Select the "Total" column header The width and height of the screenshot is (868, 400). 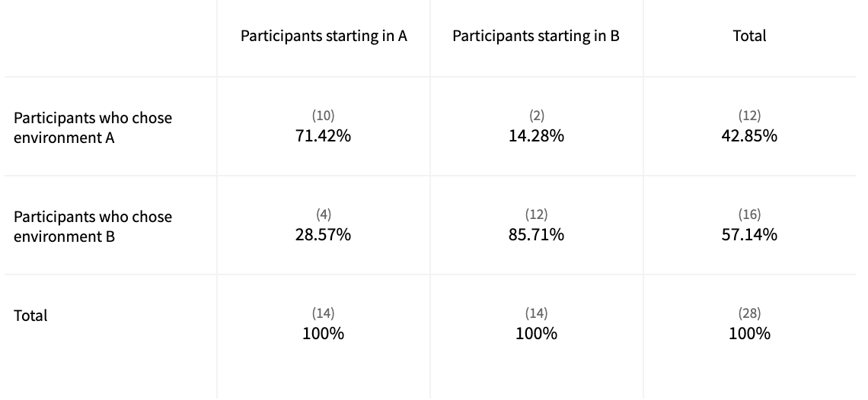pyautogui.click(x=749, y=36)
